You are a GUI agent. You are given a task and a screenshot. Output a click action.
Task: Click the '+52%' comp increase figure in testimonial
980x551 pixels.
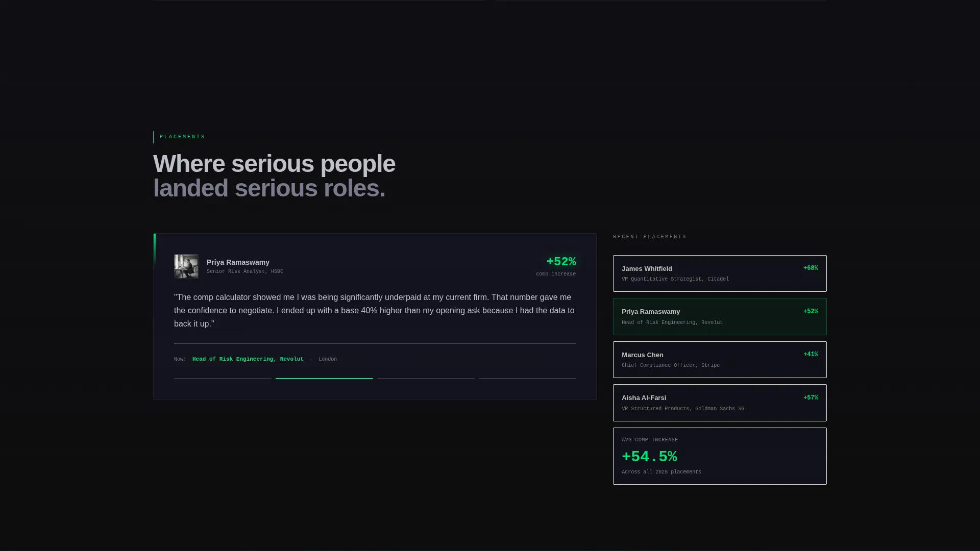tap(561, 261)
